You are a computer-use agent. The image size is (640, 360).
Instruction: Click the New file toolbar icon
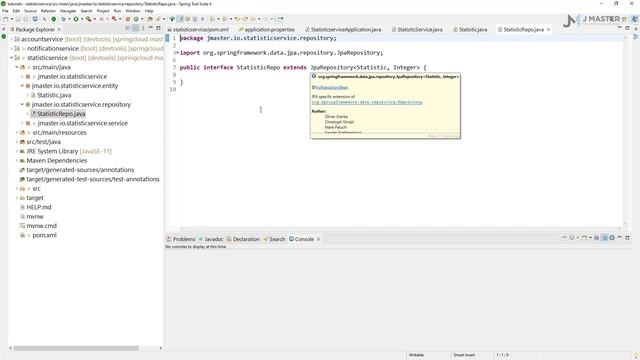[x=5, y=19]
